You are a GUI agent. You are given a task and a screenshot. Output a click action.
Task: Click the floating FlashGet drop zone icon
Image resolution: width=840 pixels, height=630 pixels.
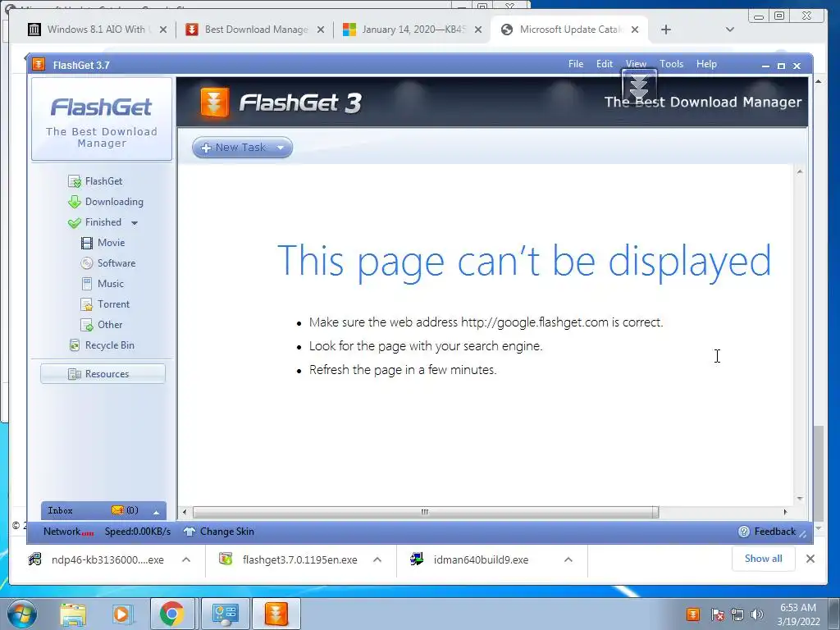(639, 87)
